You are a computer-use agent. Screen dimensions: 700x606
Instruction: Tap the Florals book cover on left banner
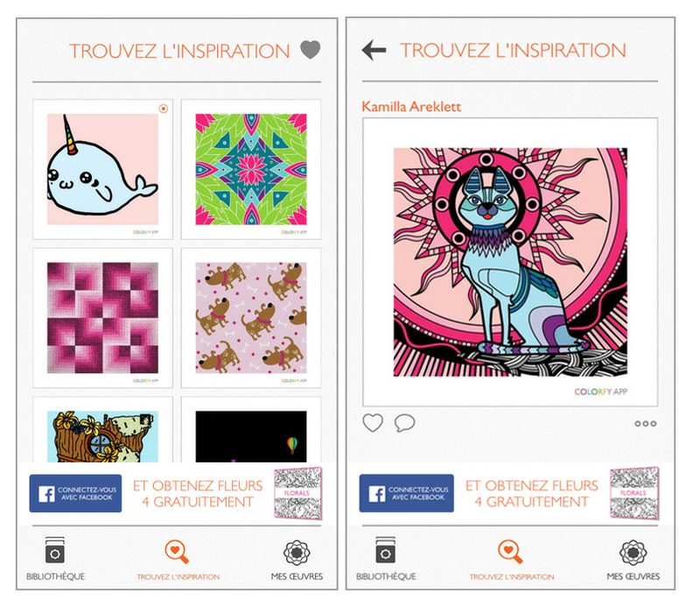(x=298, y=493)
